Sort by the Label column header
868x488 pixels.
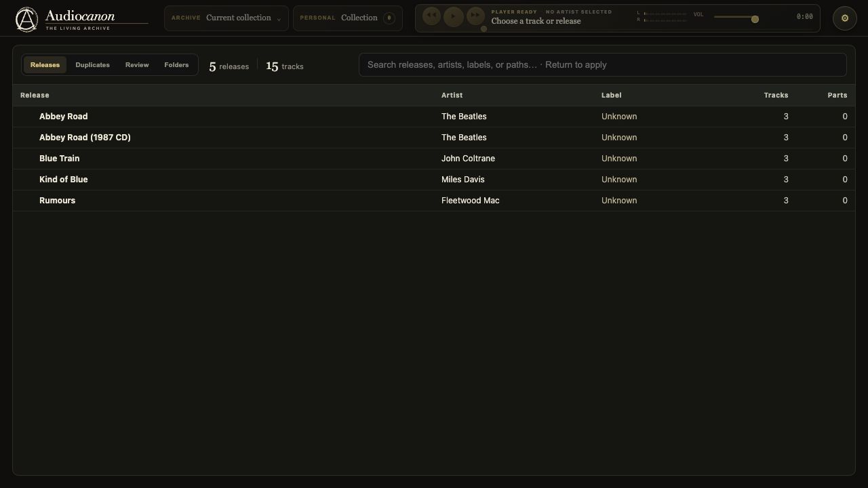[x=611, y=96]
